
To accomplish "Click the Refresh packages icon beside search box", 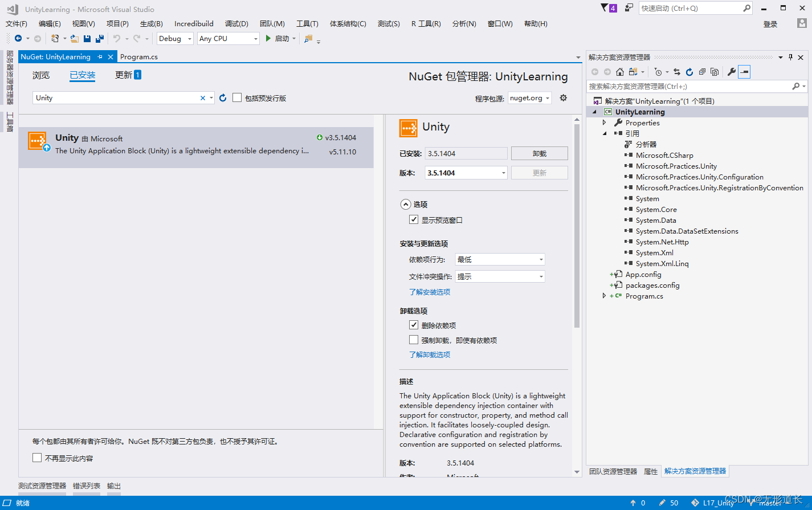I will tap(222, 97).
